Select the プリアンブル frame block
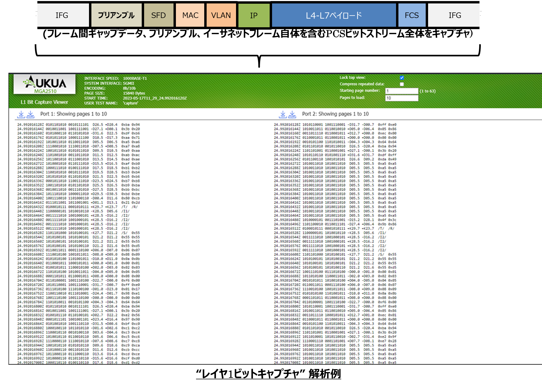 (x=116, y=15)
